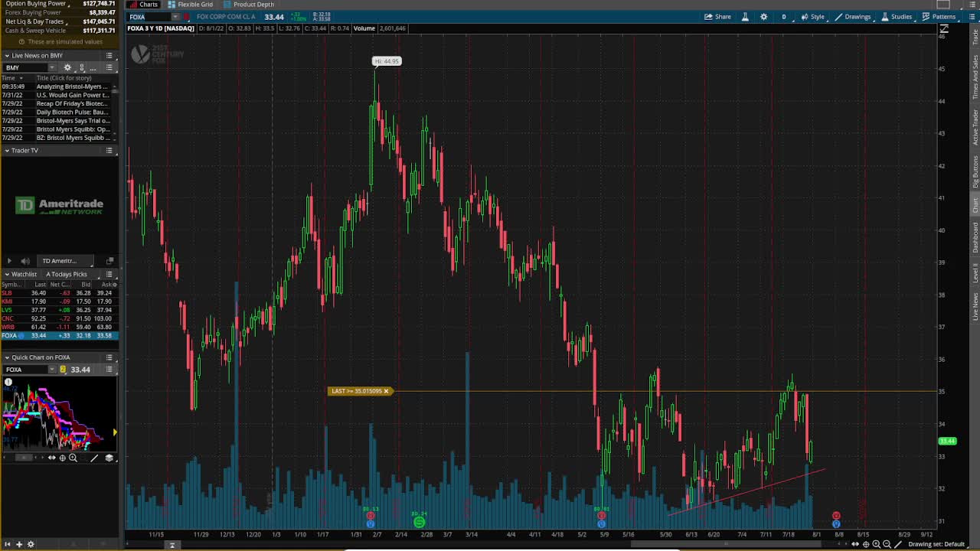Click the main chart crosshair pointer icon
The height and width of the screenshot is (551, 980).
pos(866,544)
